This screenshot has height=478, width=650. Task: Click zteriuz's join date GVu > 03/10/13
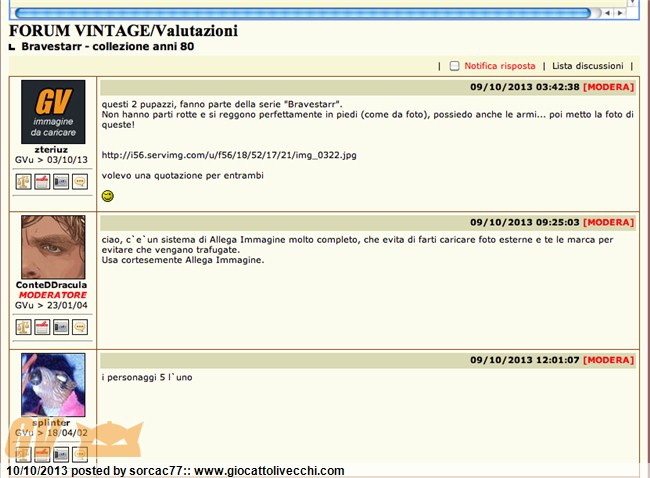51,160
